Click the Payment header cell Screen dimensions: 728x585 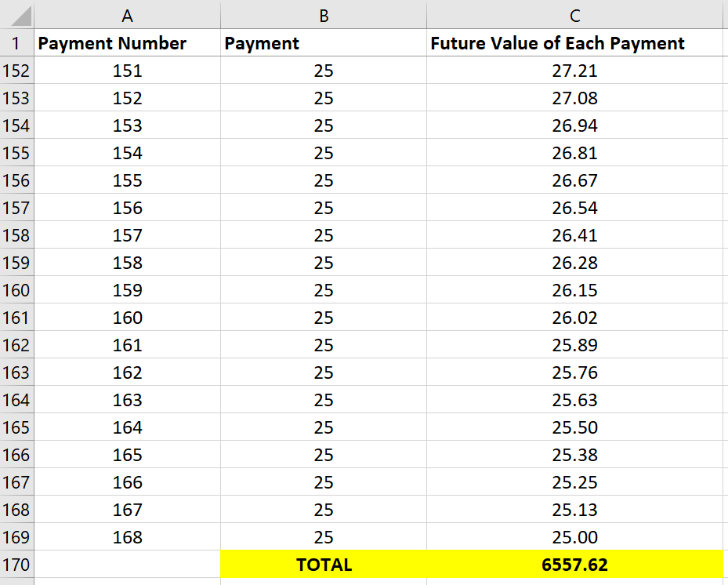tap(324, 43)
